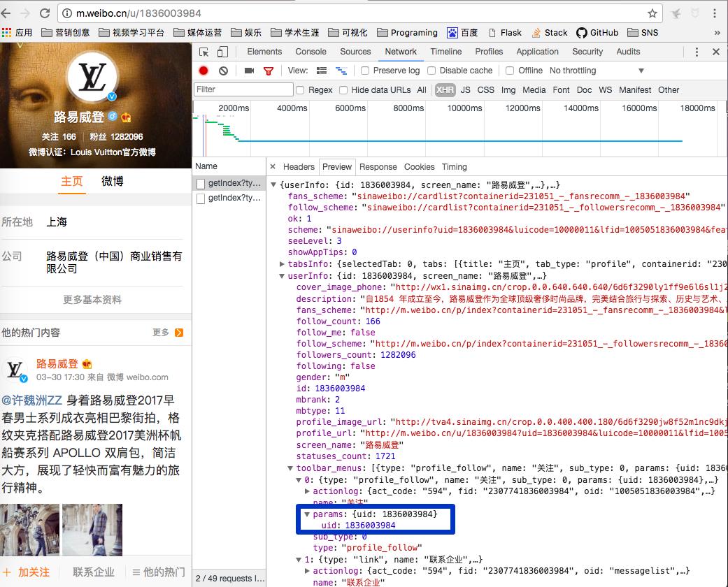View the Response tab
This screenshot has height=587, width=728.
(378, 166)
